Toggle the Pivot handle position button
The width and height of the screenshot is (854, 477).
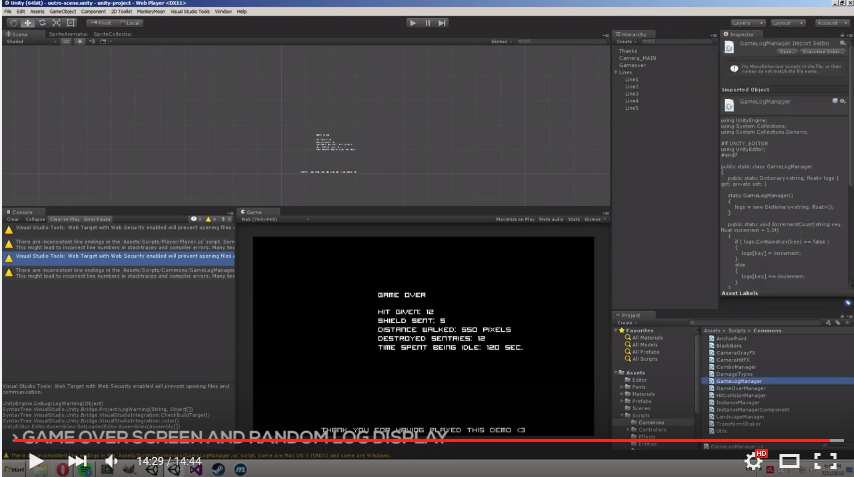click(100, 23)
